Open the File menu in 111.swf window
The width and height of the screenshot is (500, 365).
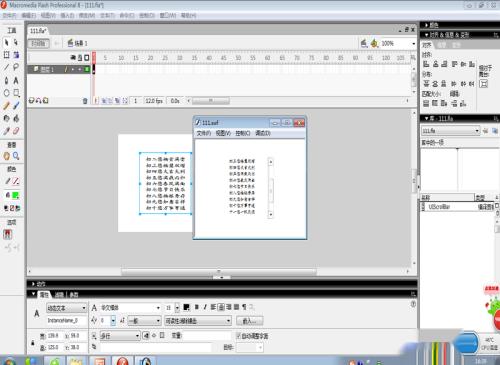[x=204, y=133]
